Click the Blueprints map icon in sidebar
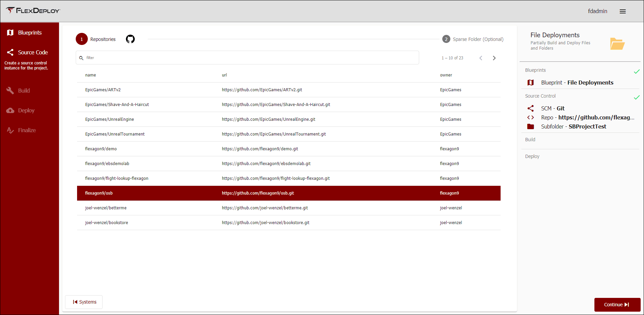Viewport: 644px width, 315px height. (10, 33)
